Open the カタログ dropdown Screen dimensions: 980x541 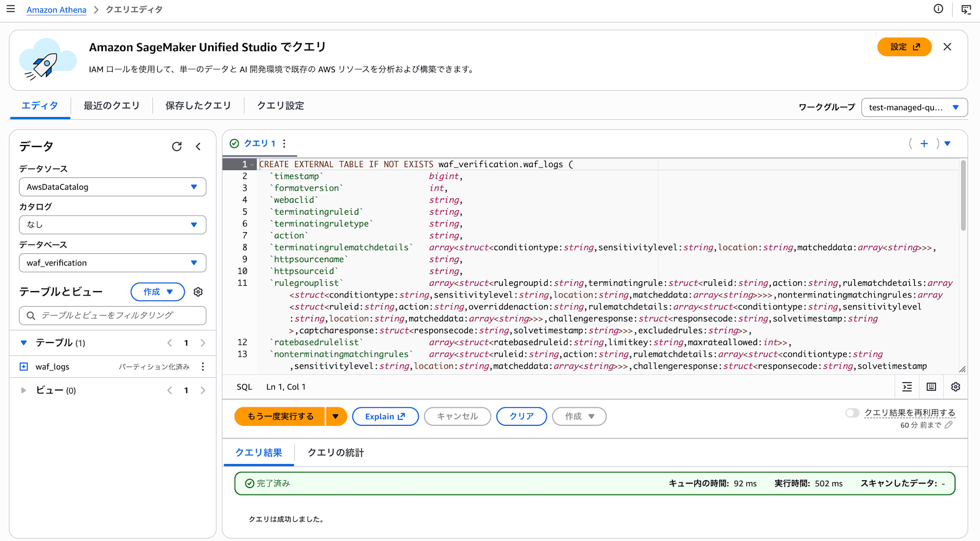(x=113, y=224)
